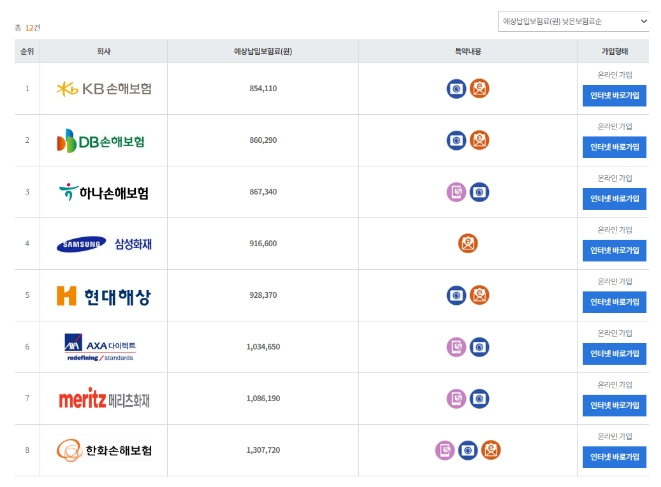Click the 가입형태 column header
The width and height of the screenshot is (661, 487).
pos(614,51)
